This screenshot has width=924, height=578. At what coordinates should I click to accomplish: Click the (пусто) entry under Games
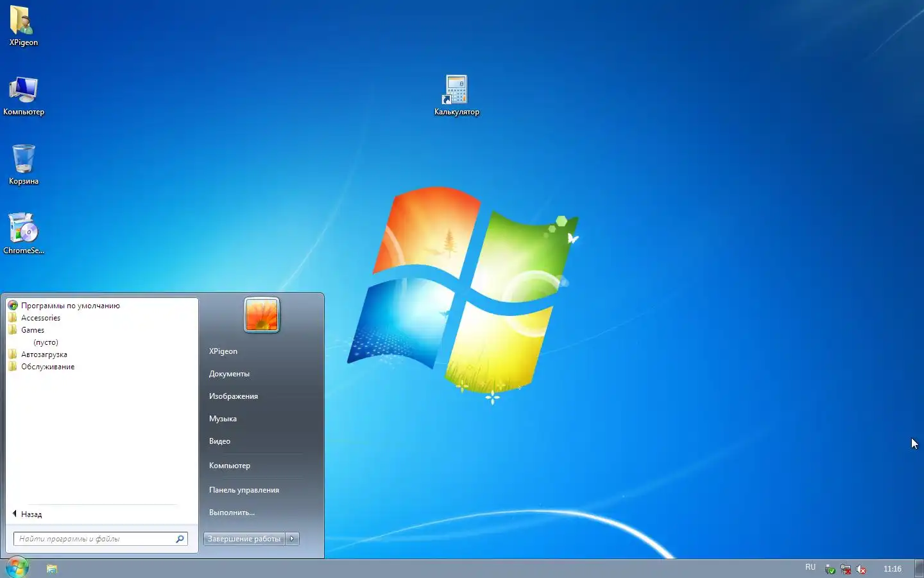46,342
